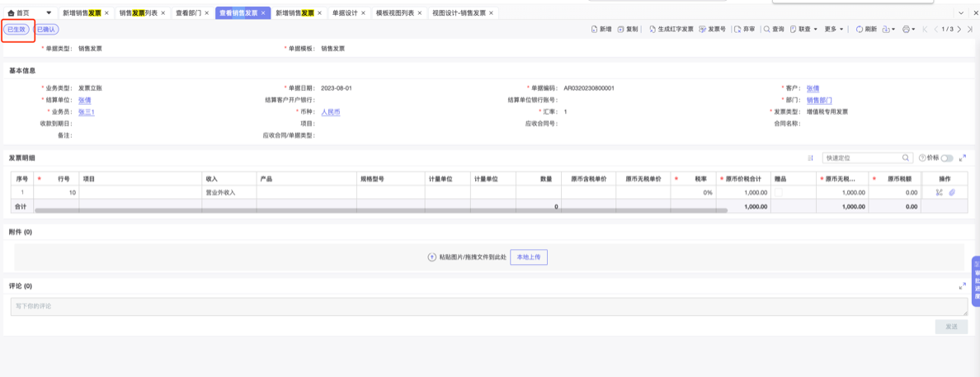The height and width of the screenshot is (377, 980).
Task: Toggle the 价标 switch
Action: tap(946, 158)
